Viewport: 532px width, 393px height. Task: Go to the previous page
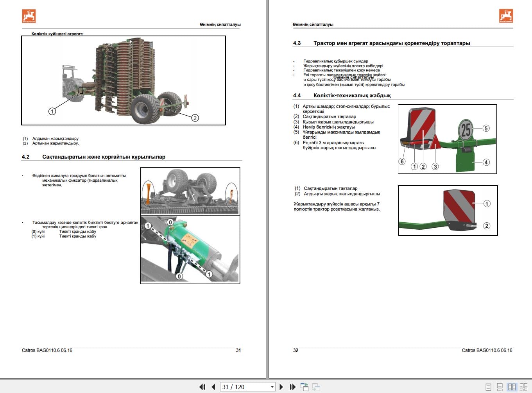(213, 387)
